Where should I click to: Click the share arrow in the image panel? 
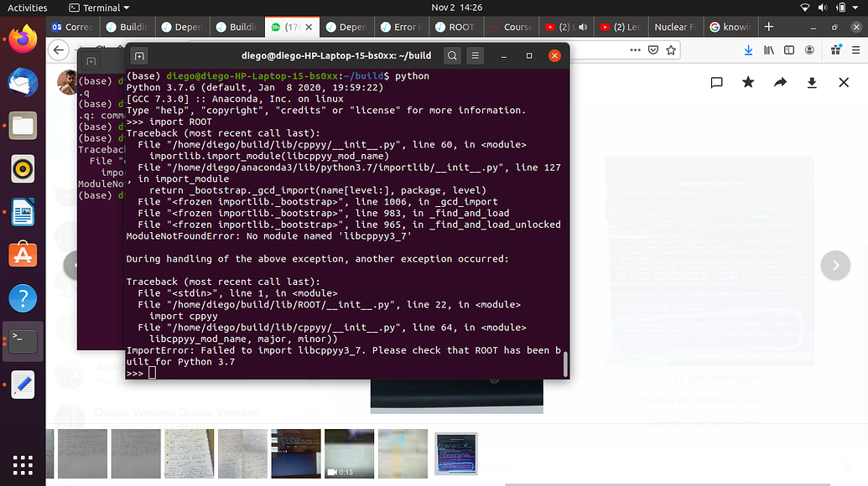click(x=781, y=82)
